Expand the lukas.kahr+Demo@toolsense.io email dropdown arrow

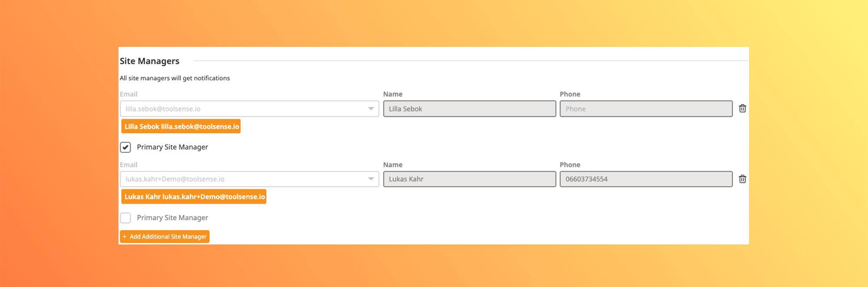[x=371, y=179]
